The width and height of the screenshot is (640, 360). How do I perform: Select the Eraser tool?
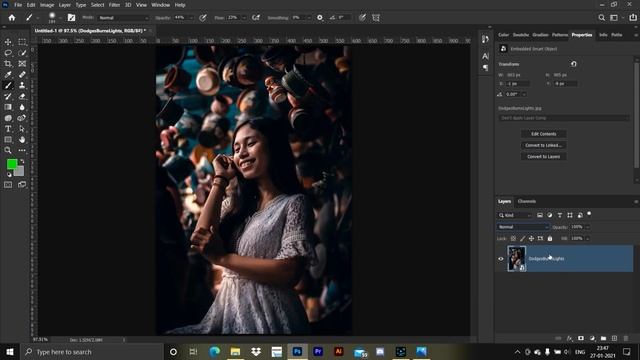[22, 96]
